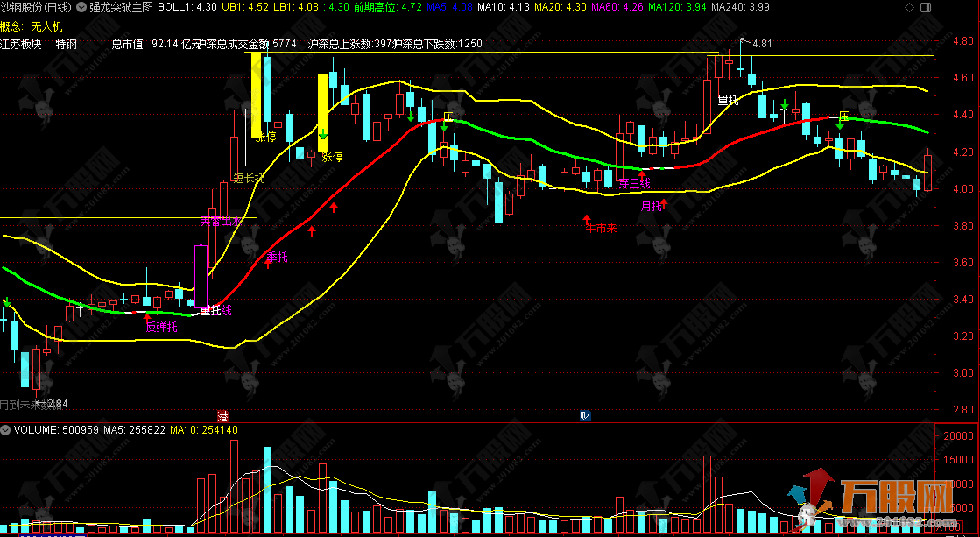Screen dimensions: 980x537
Task: Click the 15000 volume axis label
Action: pos(959,460)
